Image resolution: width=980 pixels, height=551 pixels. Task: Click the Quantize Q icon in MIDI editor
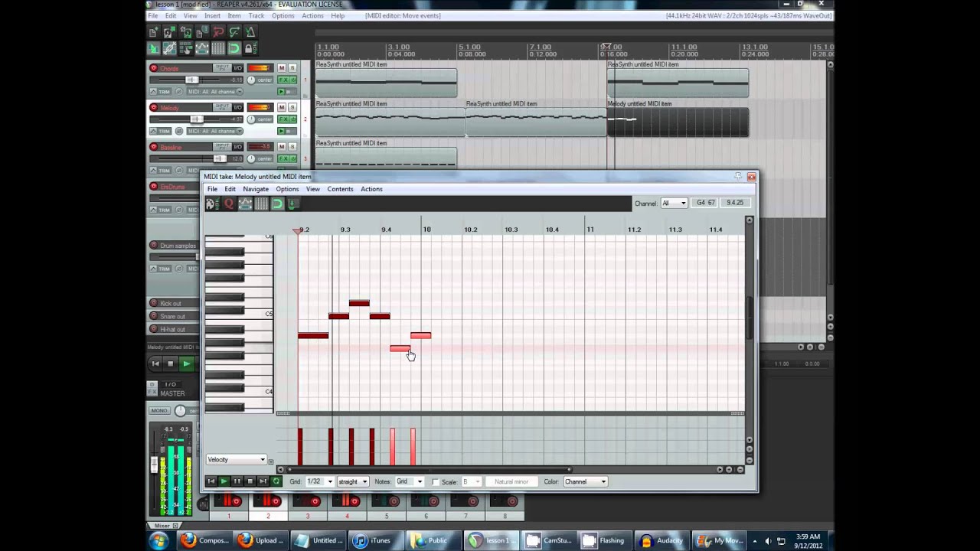click(x=228, y=204)
